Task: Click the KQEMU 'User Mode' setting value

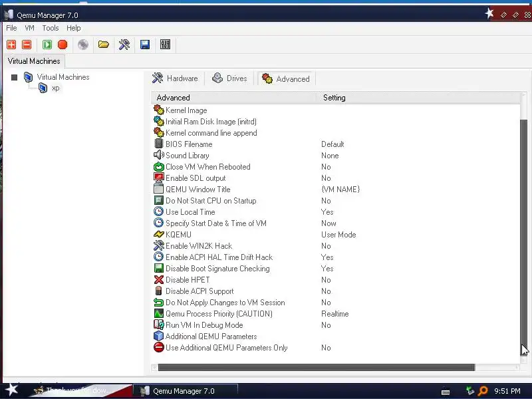Action: 338,235
